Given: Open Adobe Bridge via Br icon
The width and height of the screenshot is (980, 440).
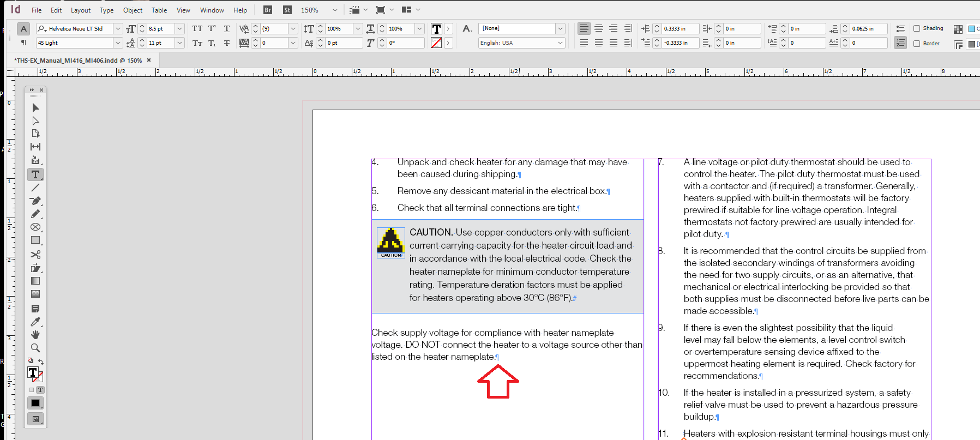Looking at the screenshot, I should click(268, 10).
